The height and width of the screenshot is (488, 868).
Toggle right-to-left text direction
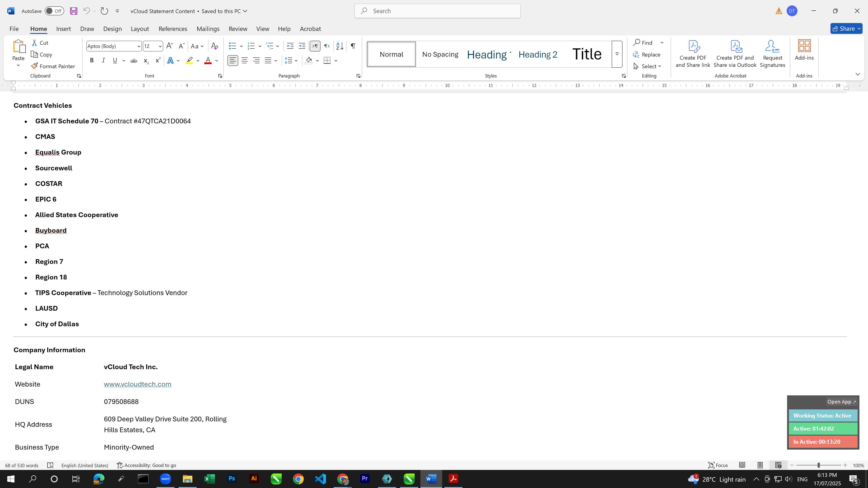tap(327, 46)
